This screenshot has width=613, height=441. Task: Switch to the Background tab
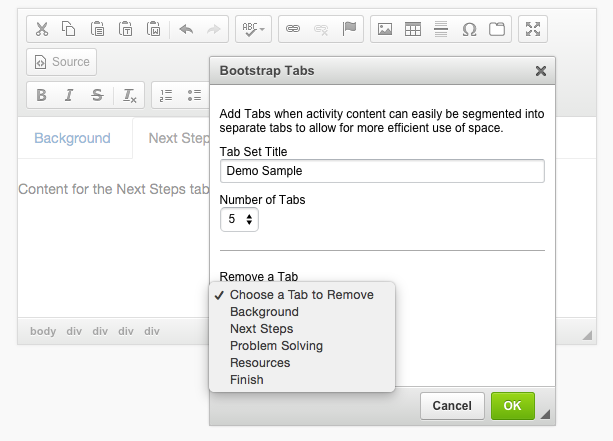click(72, 138)
